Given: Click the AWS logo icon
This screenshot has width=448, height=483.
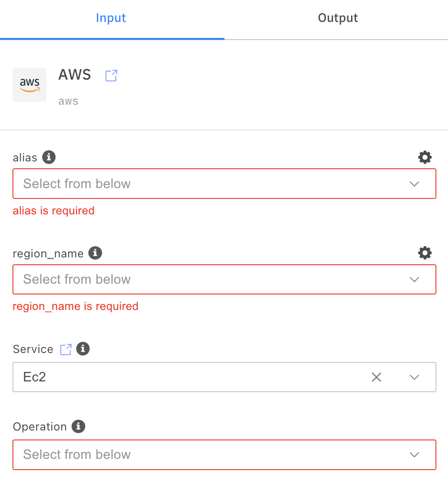Looking at the screenshot, I should [29, 85].
